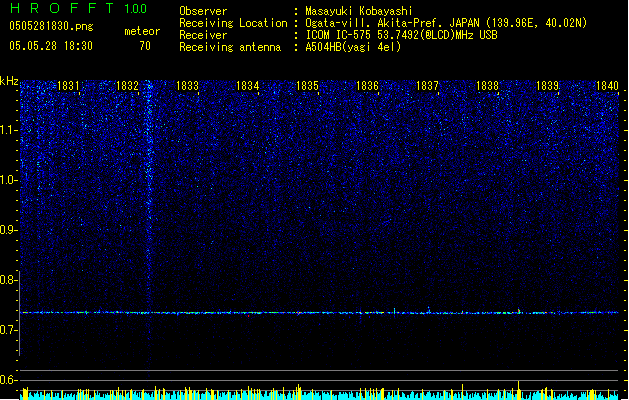Click the 1837 time marker
The image size is (629, 400).
[428, 86]
